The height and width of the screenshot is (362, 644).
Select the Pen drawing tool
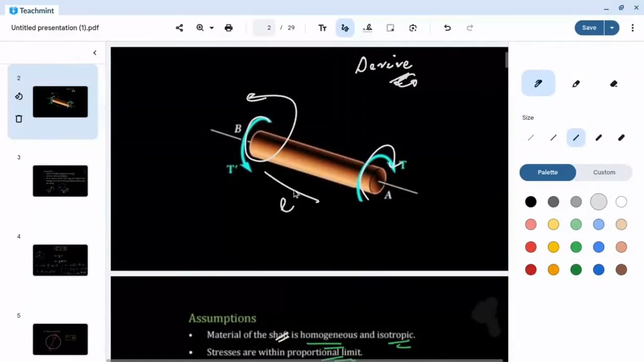click(x=538, y=83)
